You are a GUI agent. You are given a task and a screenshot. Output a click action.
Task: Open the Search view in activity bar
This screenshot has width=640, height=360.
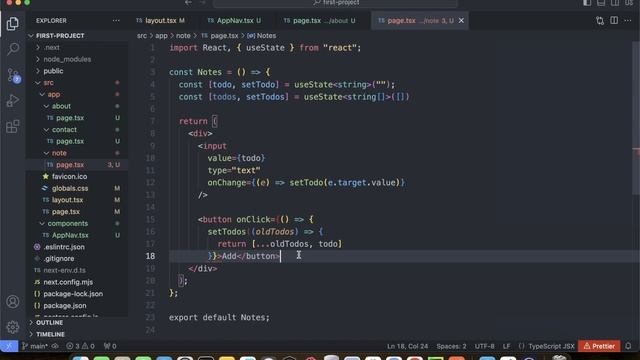[13, 49]
